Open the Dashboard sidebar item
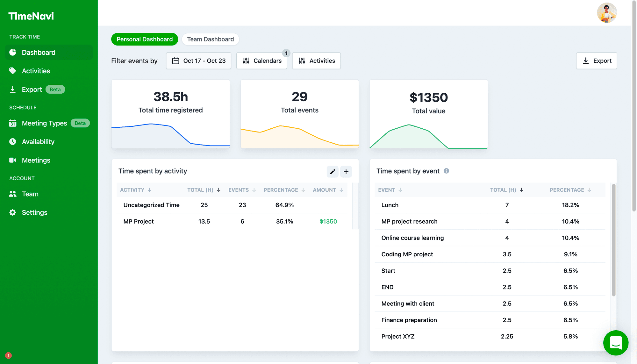637x364 pixels. click(x=49, y=52)
